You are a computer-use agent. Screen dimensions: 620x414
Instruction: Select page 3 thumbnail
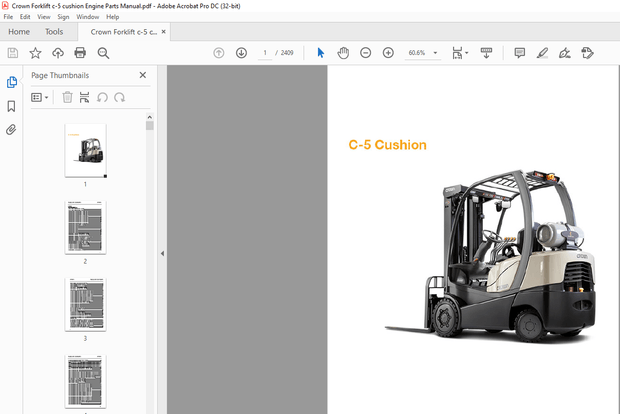tap(85, 304)
